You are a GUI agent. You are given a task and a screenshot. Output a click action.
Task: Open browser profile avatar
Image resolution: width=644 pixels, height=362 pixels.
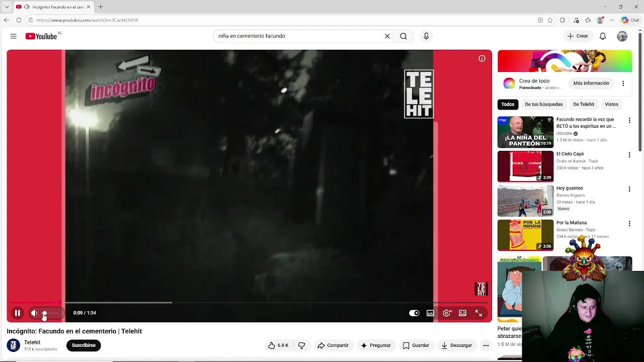pyautogui.click(x=600, y=20)
